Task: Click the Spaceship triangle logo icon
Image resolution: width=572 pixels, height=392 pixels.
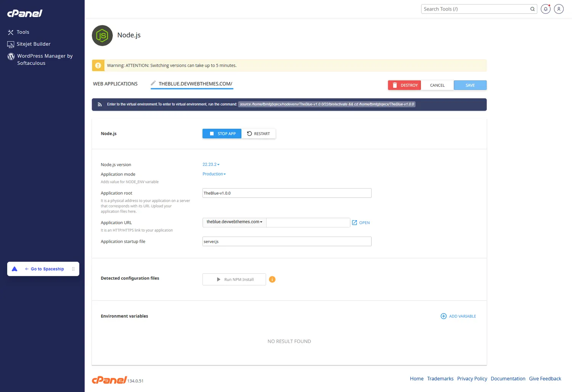Action: point(14,269)
